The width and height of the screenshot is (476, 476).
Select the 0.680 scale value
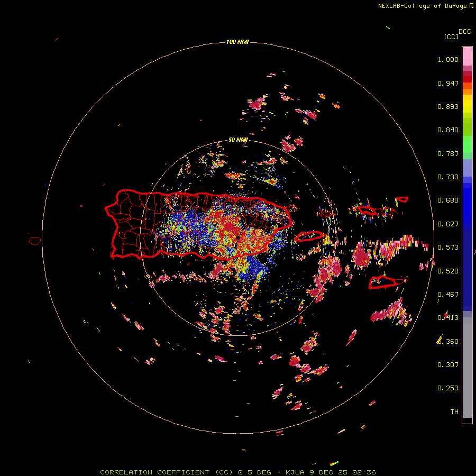coord(448,200)
